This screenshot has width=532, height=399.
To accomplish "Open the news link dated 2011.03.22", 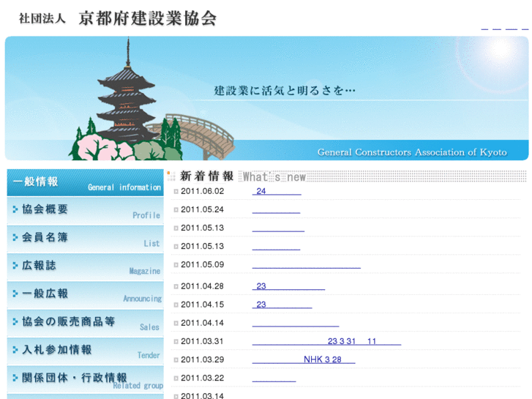I will [x=274, y=378].
